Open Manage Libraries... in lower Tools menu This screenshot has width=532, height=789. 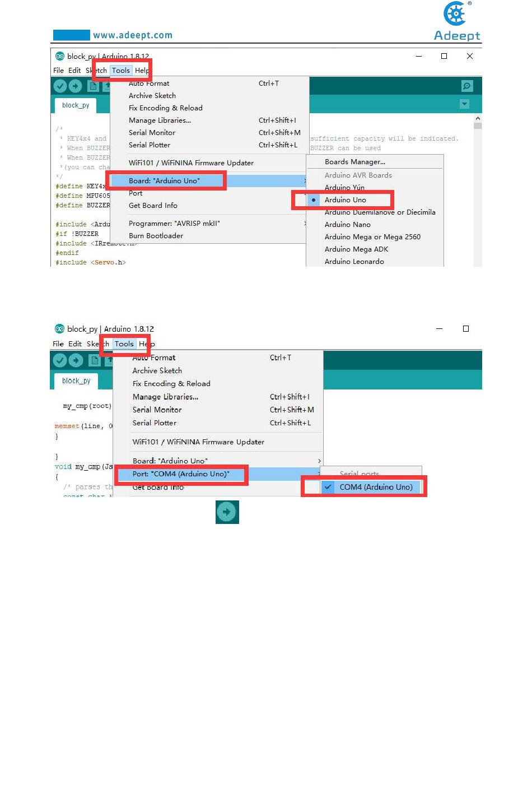218,397
